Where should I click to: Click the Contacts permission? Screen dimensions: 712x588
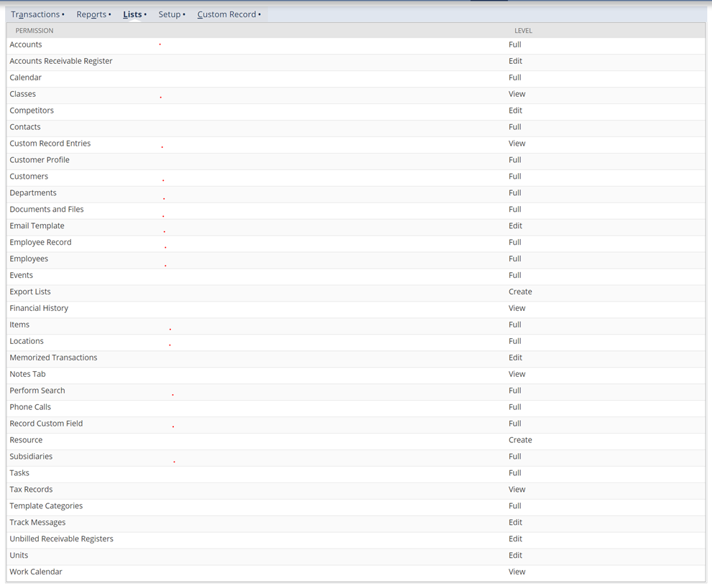25,127
